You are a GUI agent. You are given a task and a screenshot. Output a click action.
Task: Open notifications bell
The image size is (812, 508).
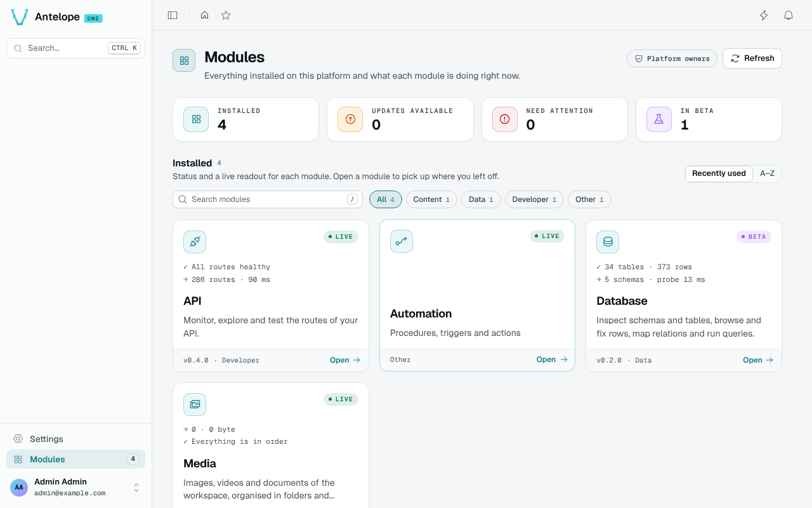pyautogui.click(x=789, y=15)
